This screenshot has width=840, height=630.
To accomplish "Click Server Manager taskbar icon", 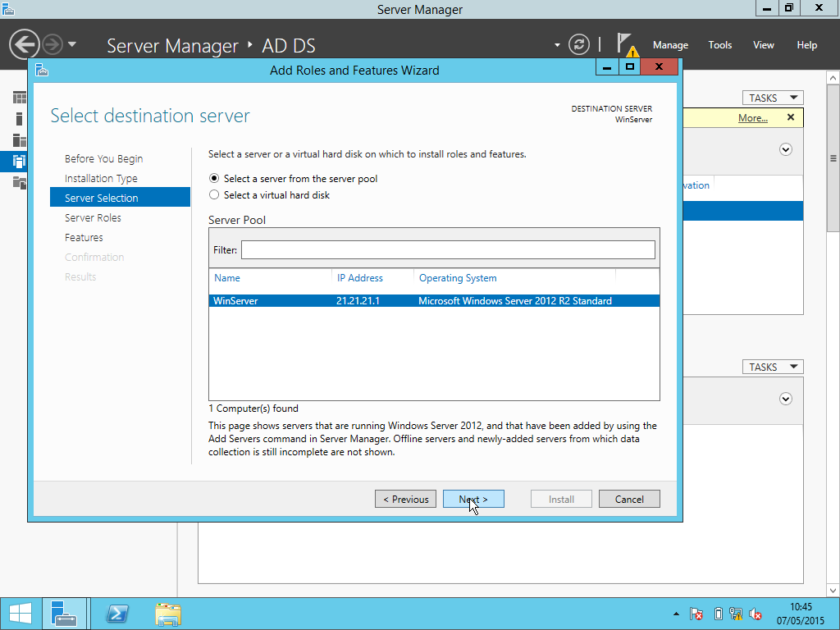I will pos(64,614).
